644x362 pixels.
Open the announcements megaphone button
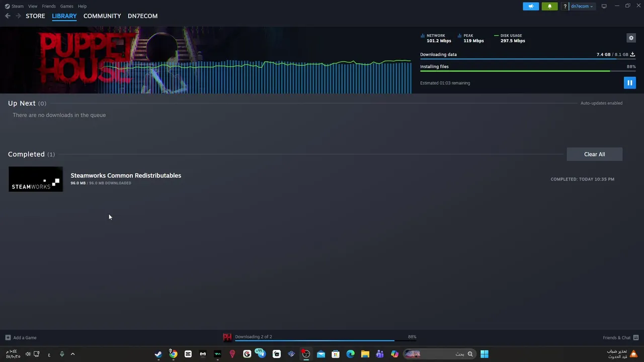531,6
